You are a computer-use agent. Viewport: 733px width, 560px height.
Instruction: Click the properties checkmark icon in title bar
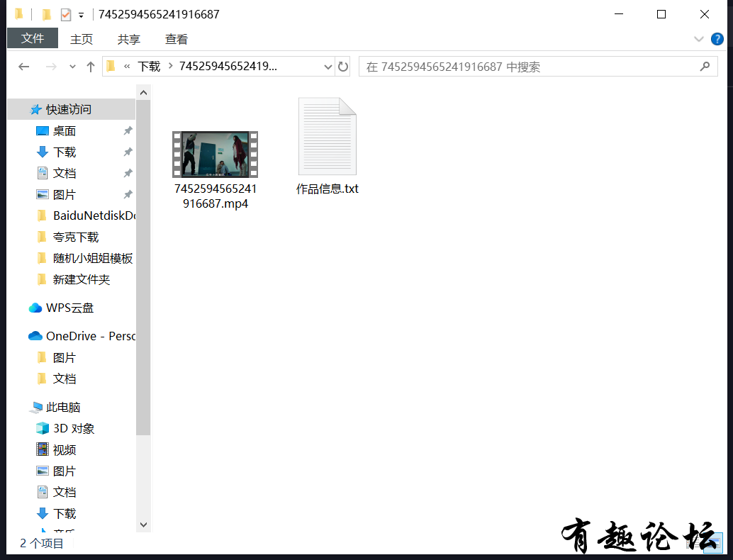(66, 15)
